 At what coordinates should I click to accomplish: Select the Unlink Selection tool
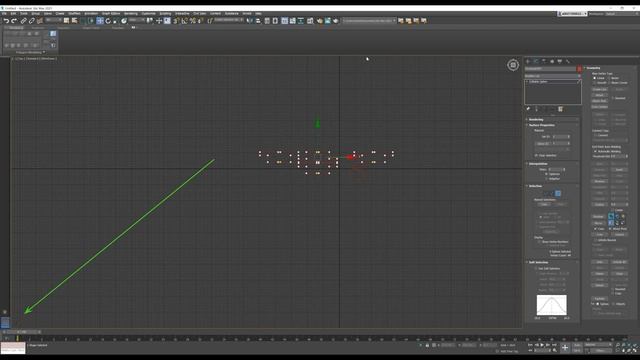[x=31, y=20]
